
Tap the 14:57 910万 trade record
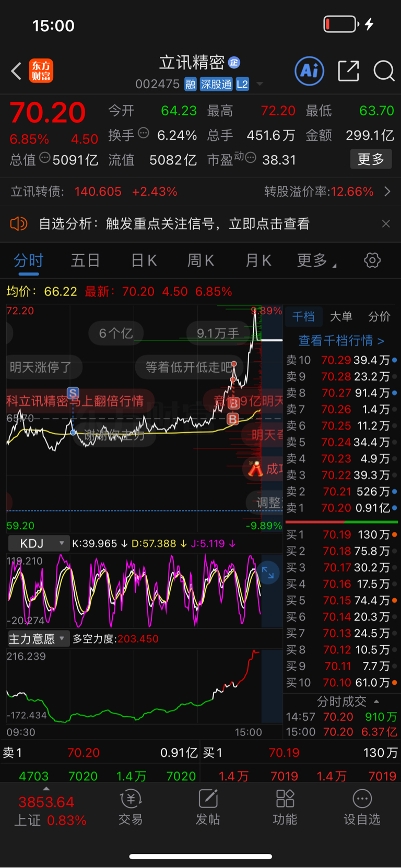click(341, 717)
